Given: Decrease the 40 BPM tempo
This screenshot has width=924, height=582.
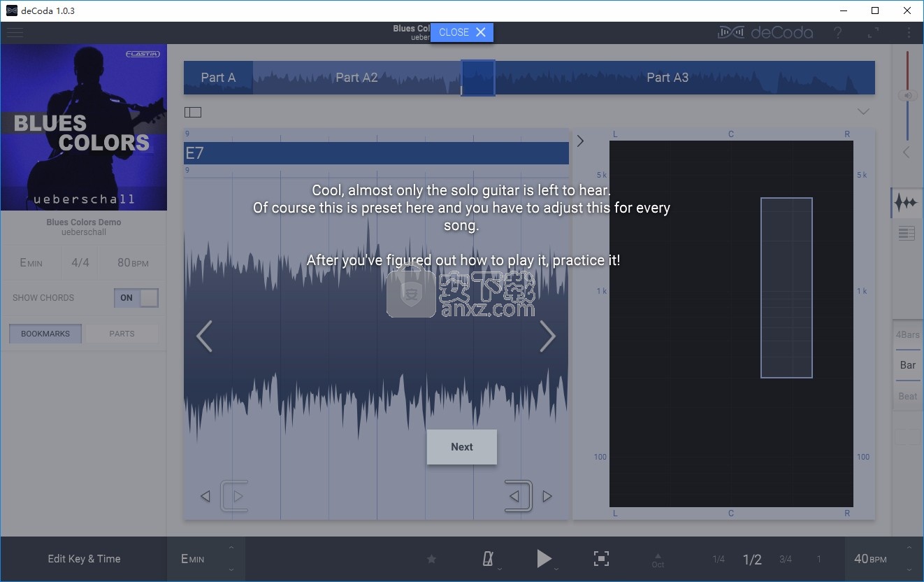Looking at the screenshot, I should click(x=909, y=570).
